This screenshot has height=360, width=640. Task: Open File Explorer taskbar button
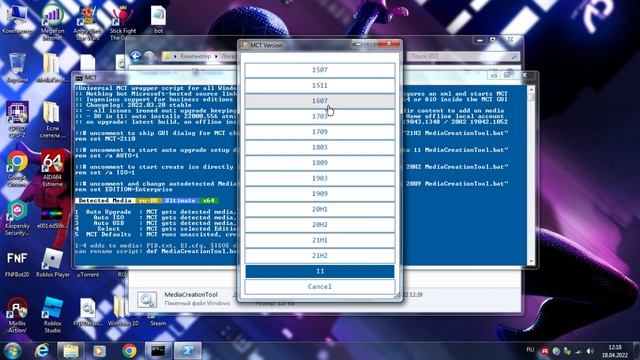pyautogui.click(x=71, y=351)
